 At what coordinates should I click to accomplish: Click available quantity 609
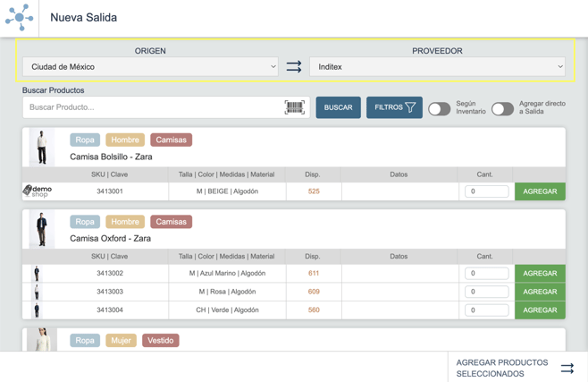(314, 292)
